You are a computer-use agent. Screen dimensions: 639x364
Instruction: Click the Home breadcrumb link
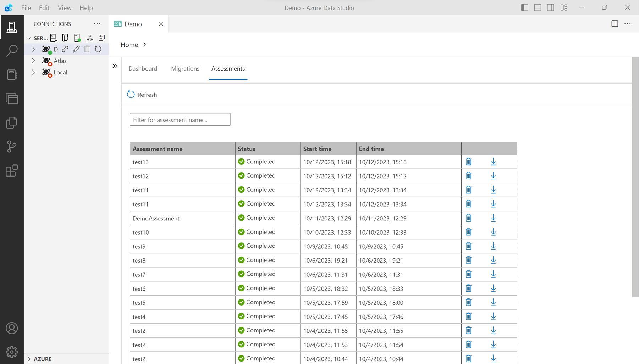pyautogui.click(x=129, y=45)
